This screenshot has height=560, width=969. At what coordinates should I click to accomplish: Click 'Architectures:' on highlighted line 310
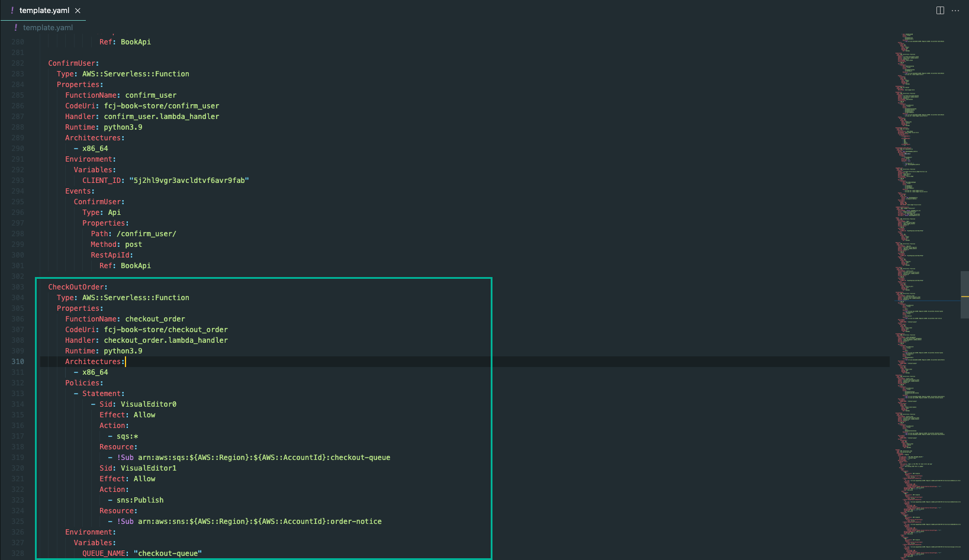(95, 362)
